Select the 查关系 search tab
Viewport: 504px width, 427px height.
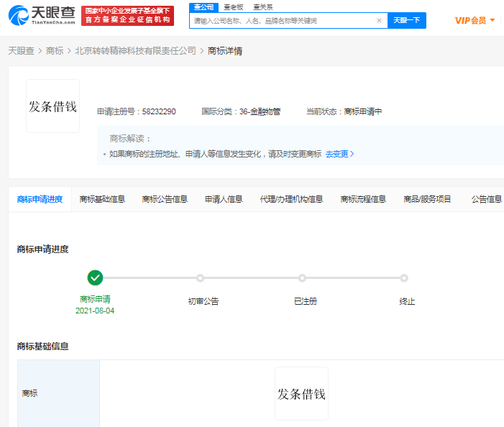[x=263, y=7]
